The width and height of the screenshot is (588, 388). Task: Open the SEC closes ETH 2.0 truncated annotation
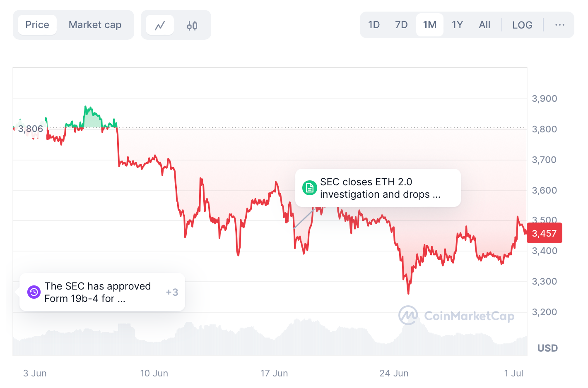pos(380,188)
